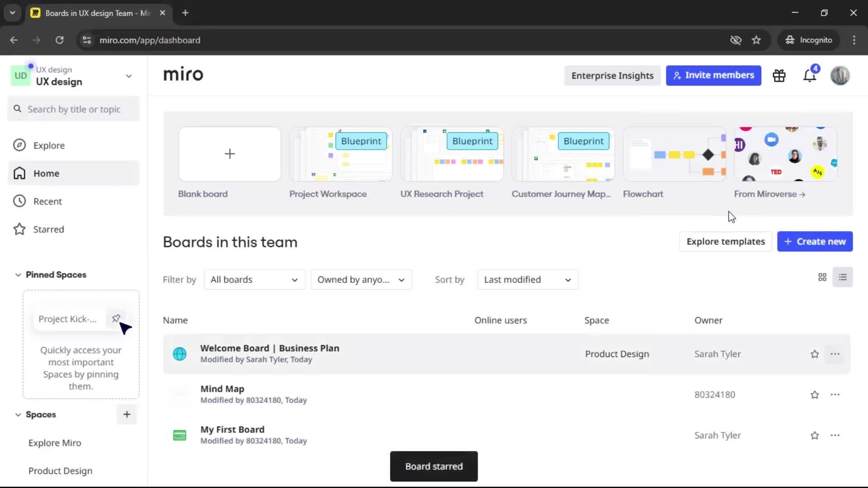
Task: Open the Project Kick-off pinned space
Action: [x=67, y=319]
